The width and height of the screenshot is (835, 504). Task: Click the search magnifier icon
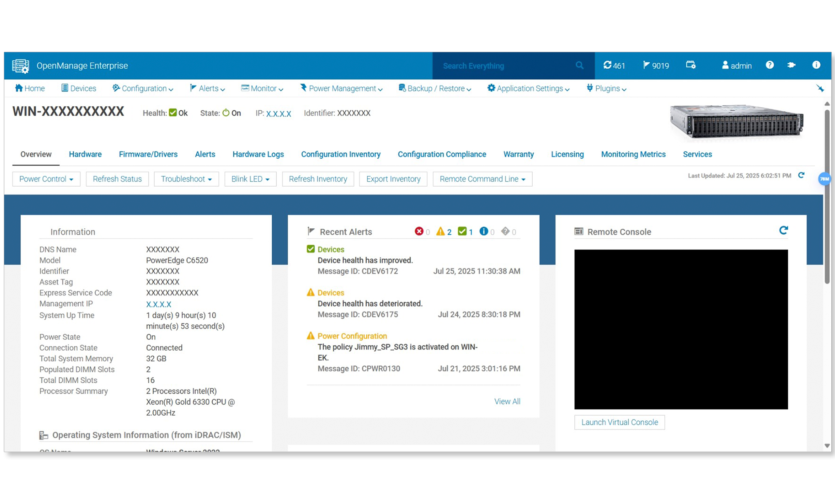pos(580,65)
